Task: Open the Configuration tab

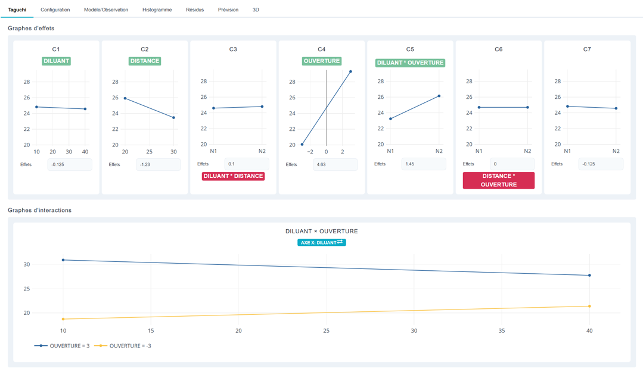Action: point(55,9)
